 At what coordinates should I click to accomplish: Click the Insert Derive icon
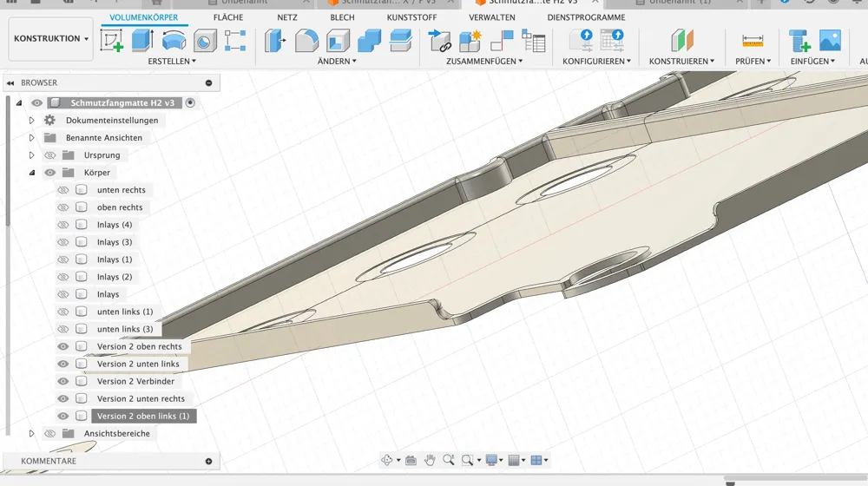[439, 41]
